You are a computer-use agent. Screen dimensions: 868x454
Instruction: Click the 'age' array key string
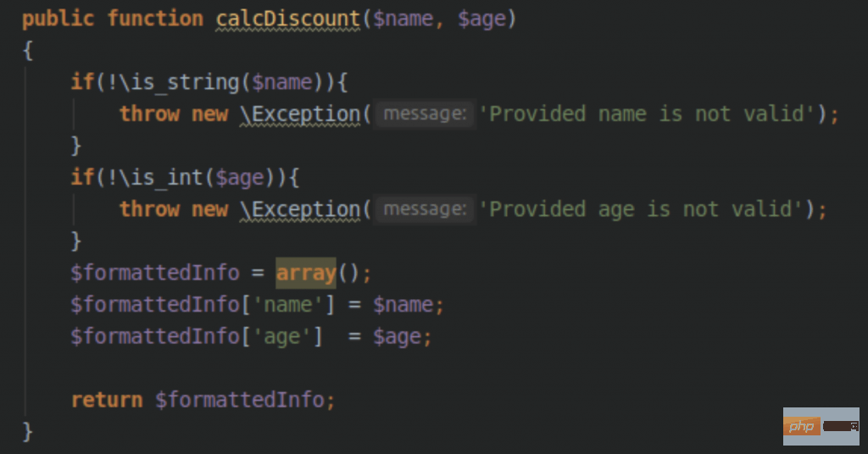282,337
